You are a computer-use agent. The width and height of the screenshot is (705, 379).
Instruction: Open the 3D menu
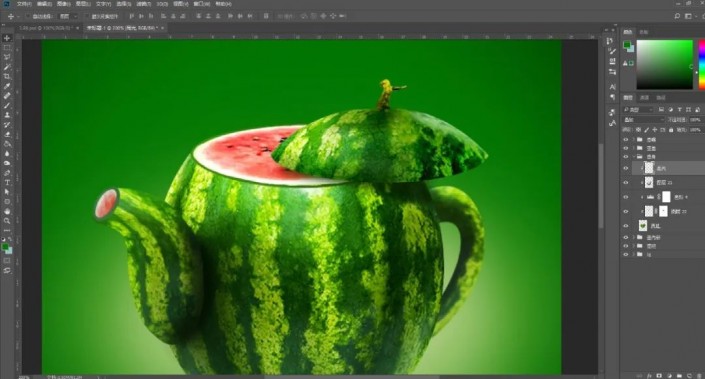162,4
